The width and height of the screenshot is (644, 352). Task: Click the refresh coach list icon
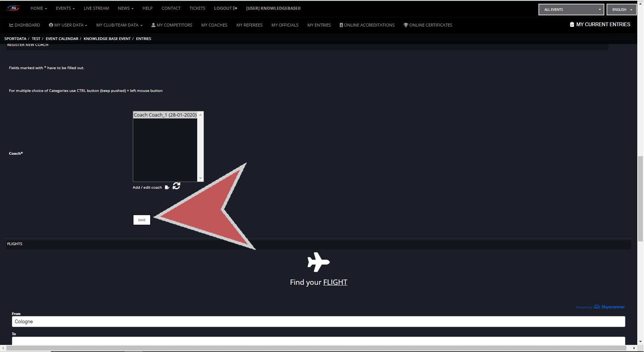[x=177, y=186]
